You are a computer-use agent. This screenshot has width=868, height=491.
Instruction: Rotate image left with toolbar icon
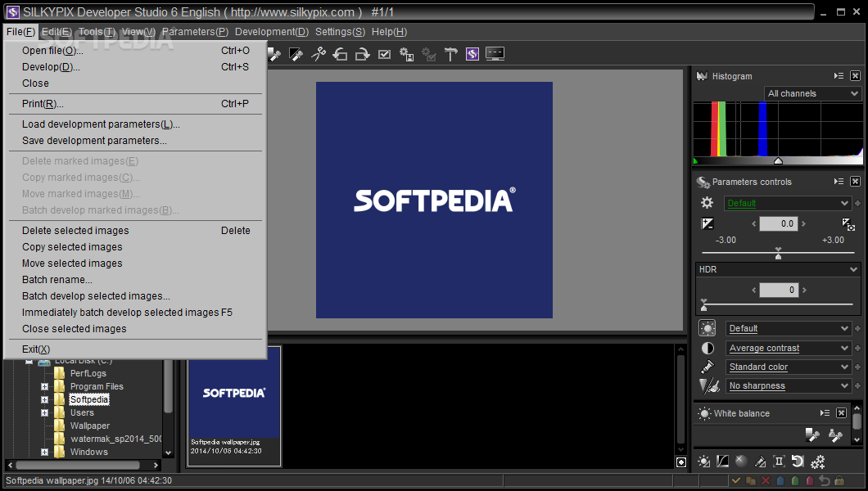(340, 54)
